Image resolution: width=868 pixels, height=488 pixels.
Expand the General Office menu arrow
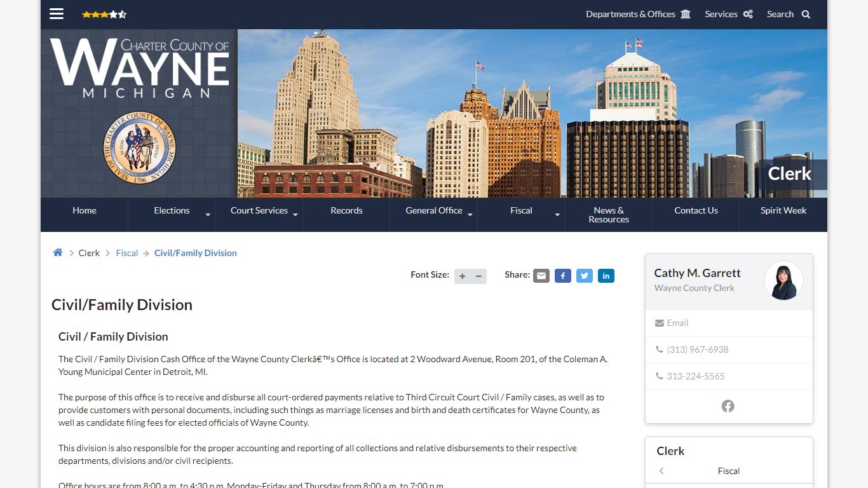[x=470, y=215]
